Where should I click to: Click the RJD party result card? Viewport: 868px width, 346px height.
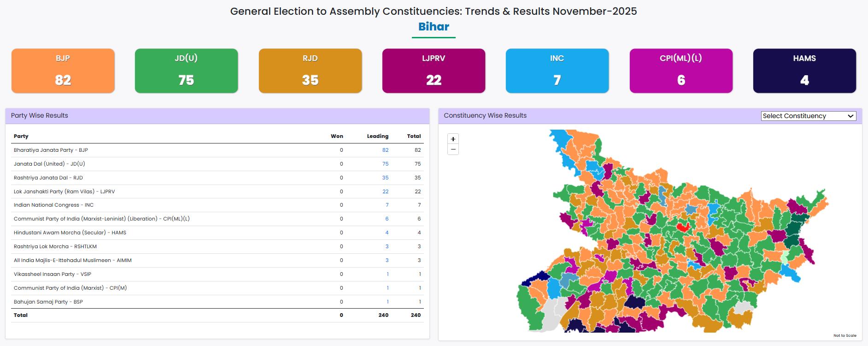[x=310, y=71]
